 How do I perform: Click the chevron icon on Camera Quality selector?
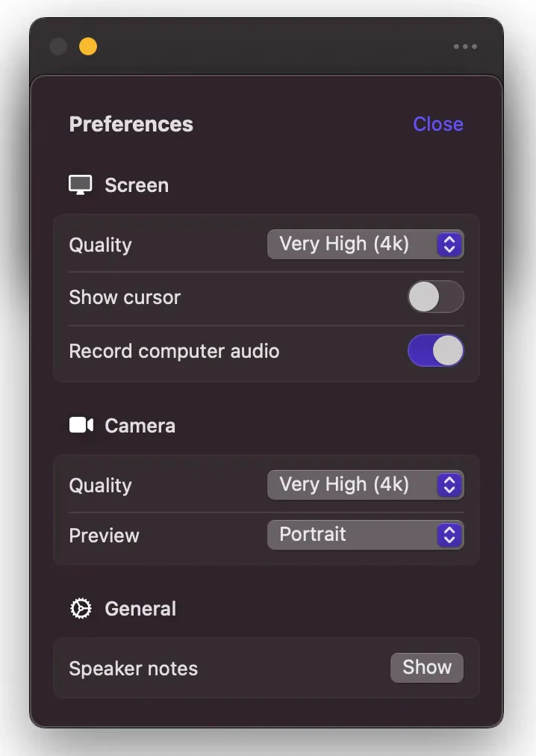pos(449,484)
